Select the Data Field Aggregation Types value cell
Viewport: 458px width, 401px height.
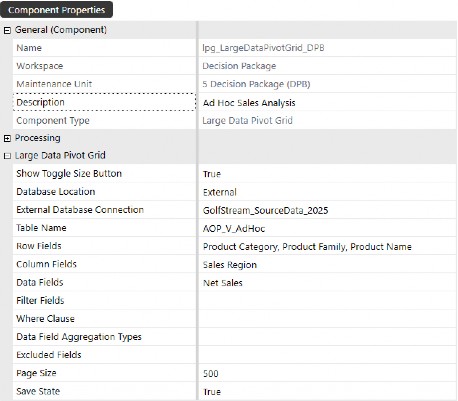[327, 337]
